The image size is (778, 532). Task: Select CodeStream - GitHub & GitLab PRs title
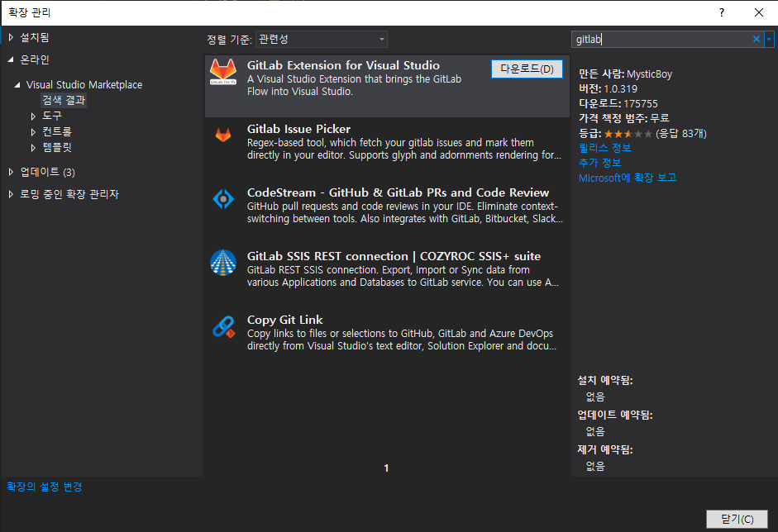click(398, 192)
